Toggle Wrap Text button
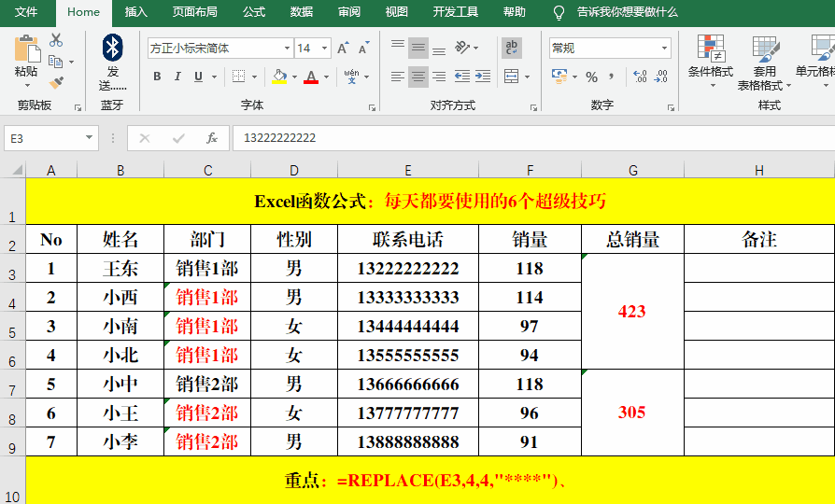835x504 pixels. 512,49
